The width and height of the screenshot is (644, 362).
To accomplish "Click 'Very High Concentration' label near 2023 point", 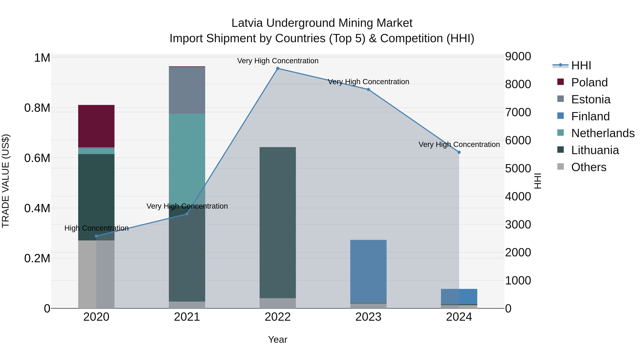I will tap(369, 82).
